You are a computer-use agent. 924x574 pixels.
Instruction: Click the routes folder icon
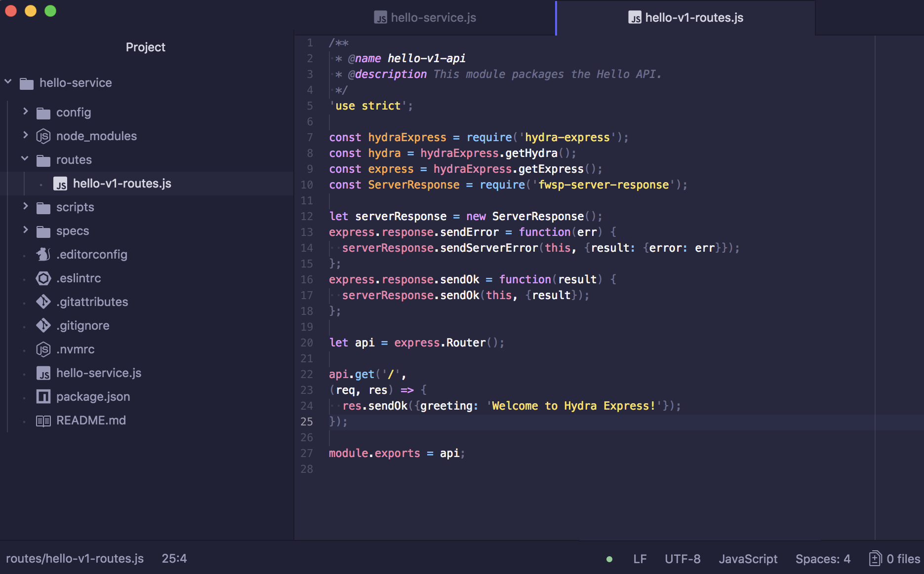pos(43,160)
